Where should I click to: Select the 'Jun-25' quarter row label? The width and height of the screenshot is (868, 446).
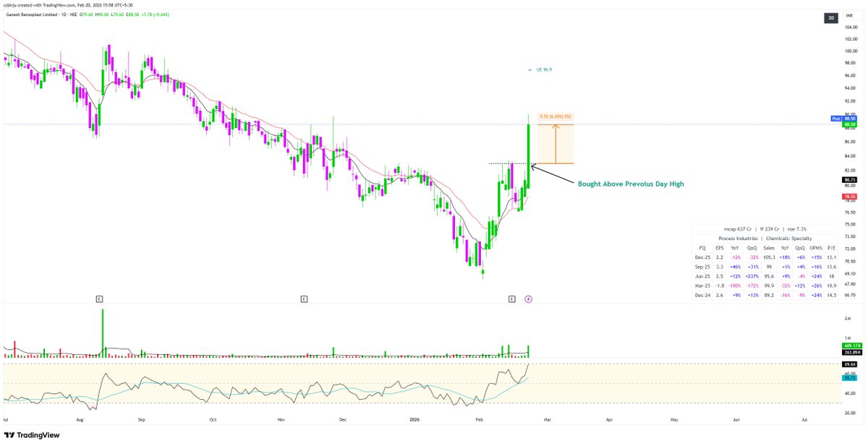coord(702,275)
